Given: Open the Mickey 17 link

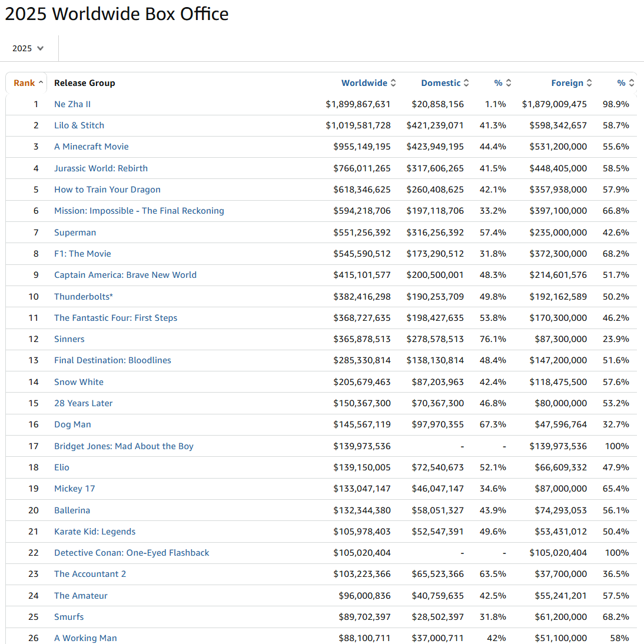Looking at the screenshot, I should (75, 489).
